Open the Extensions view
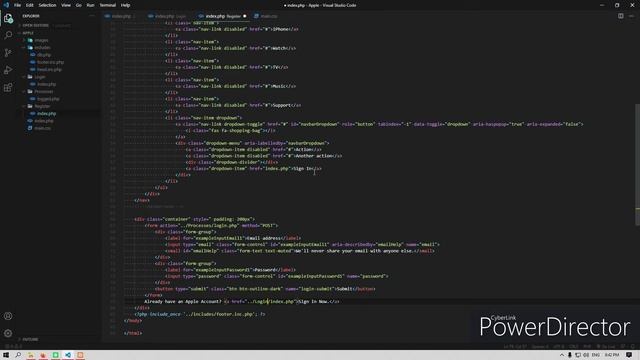Image resolution: width=640 pixels, height=360 pixels. [x=8, y=88]
